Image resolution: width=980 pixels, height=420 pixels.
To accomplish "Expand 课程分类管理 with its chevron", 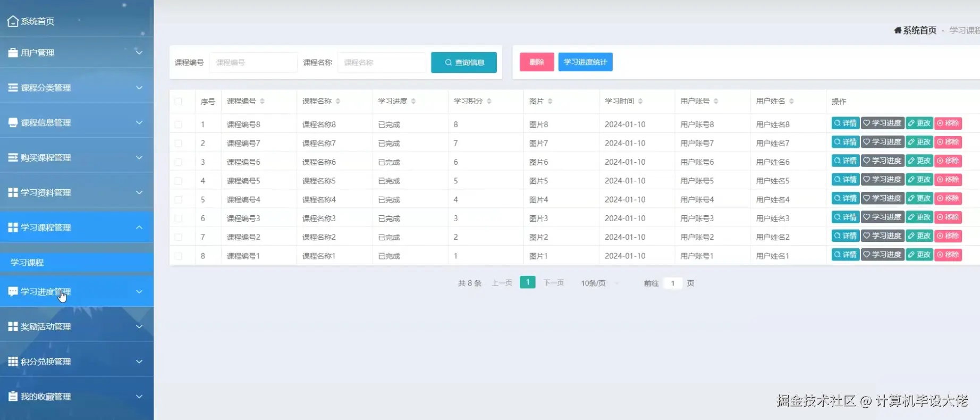I will tap(139, 88).
